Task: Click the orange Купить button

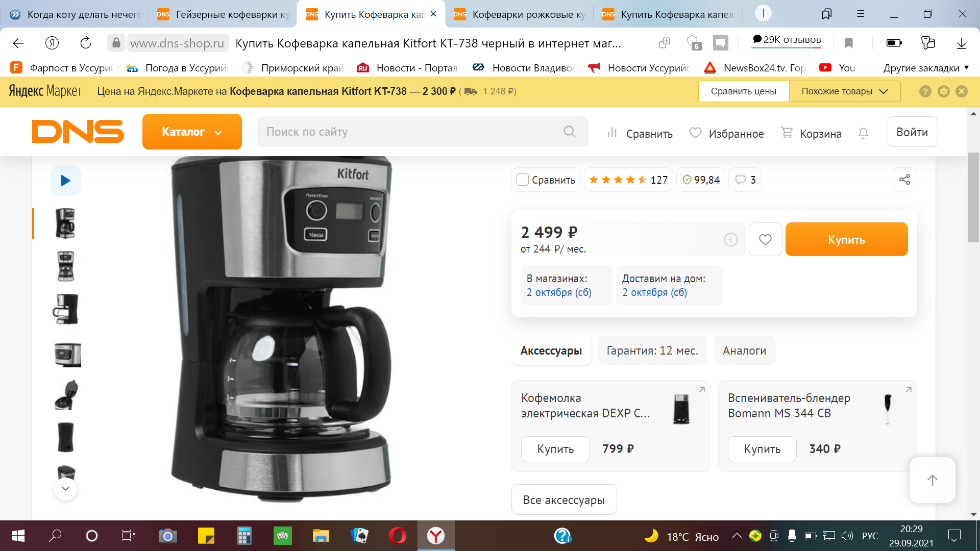Action: tap(846, 239)
